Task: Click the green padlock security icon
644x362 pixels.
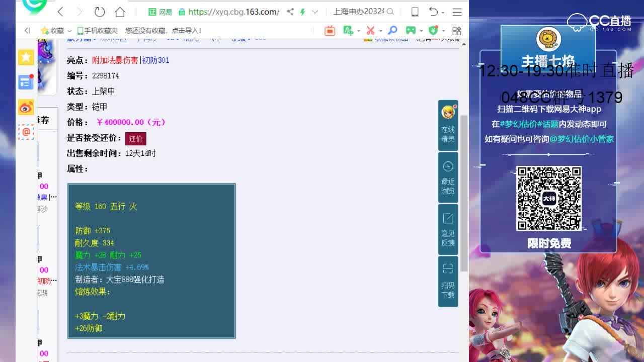Action: 182,12
